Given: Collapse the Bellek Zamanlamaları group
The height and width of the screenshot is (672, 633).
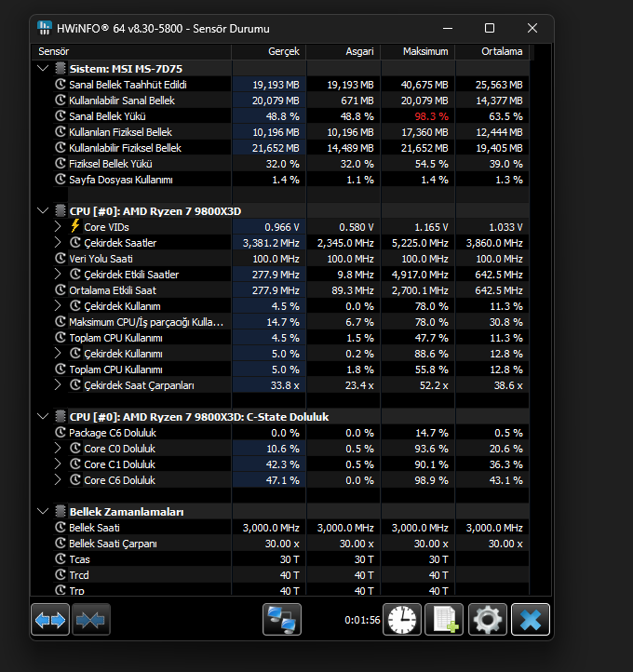Looking at the screenshot, I should point(43,512).
